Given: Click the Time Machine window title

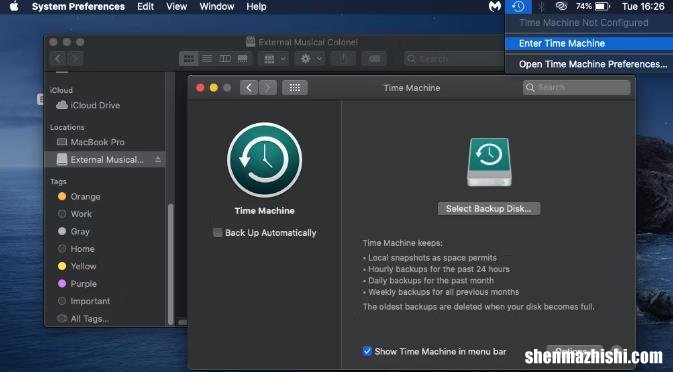Looking at the screenshot, I should [412, 88].
